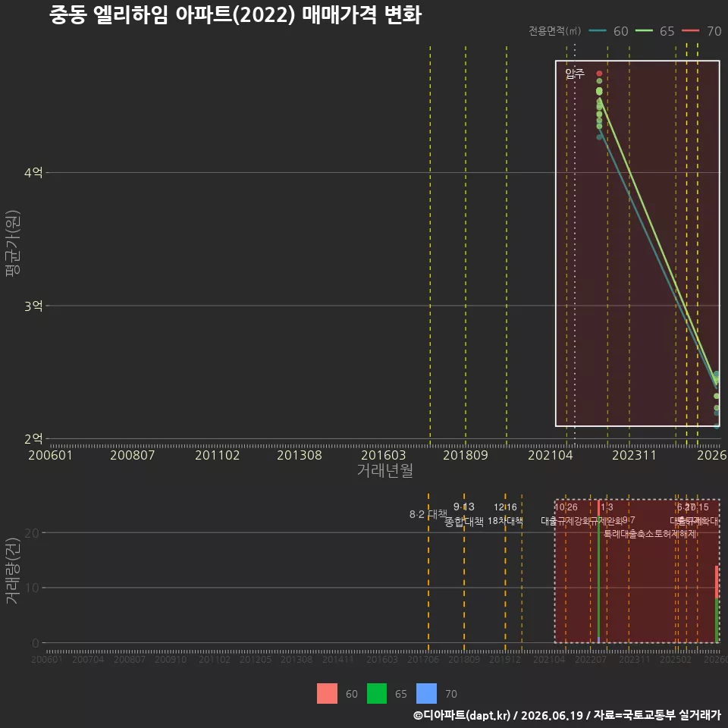Click the red 70㎡ data point near 입주
Viewport: 728px width, 728px height.
(599, 74)
